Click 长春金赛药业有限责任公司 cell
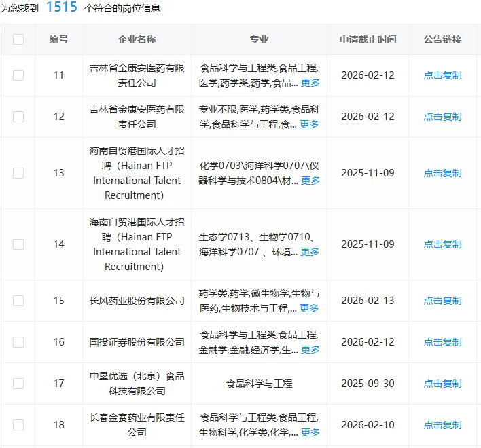Screen dimensions: 481x448 coord(137,425)
